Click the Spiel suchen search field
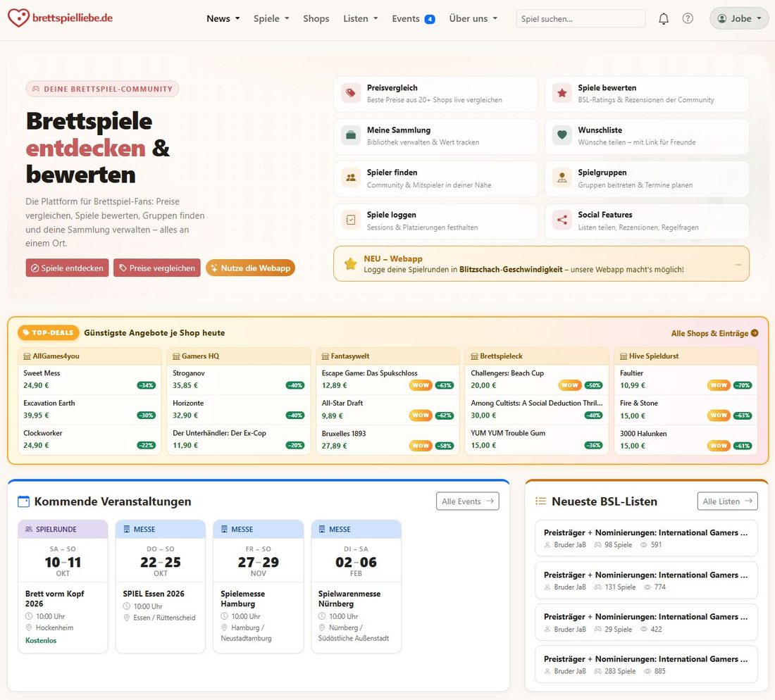Image resolution: width=775 pixels, height=700 pixels. tap(581, 19)
